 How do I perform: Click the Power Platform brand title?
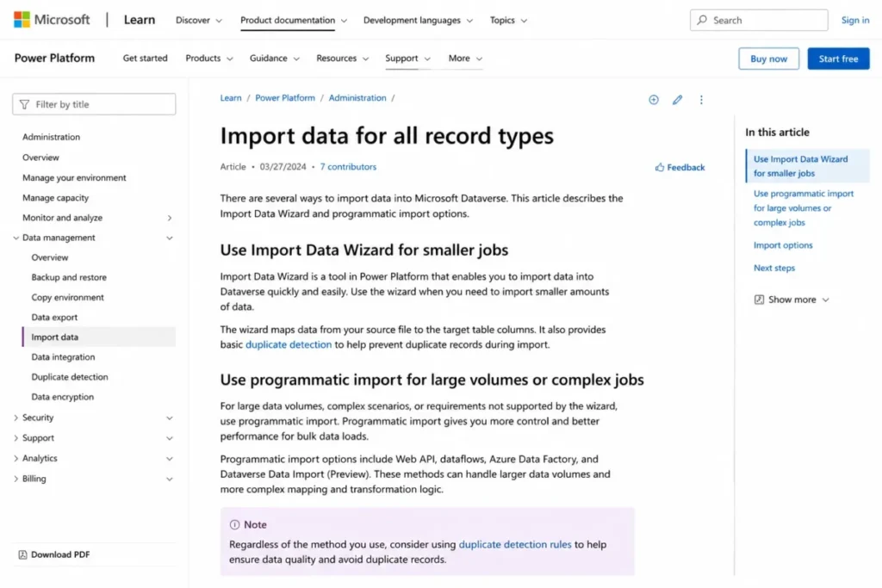pos(54,58)
